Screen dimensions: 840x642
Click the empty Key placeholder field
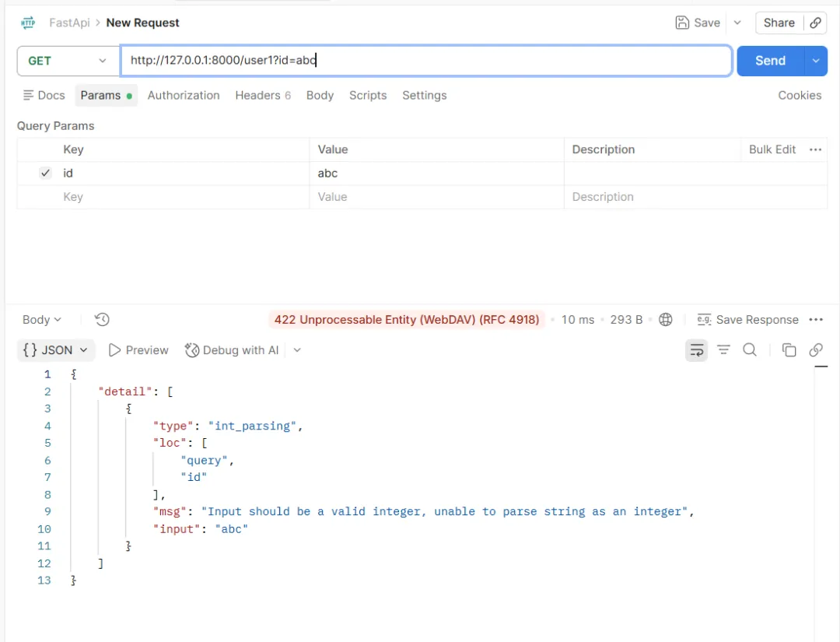click(185, 197)
